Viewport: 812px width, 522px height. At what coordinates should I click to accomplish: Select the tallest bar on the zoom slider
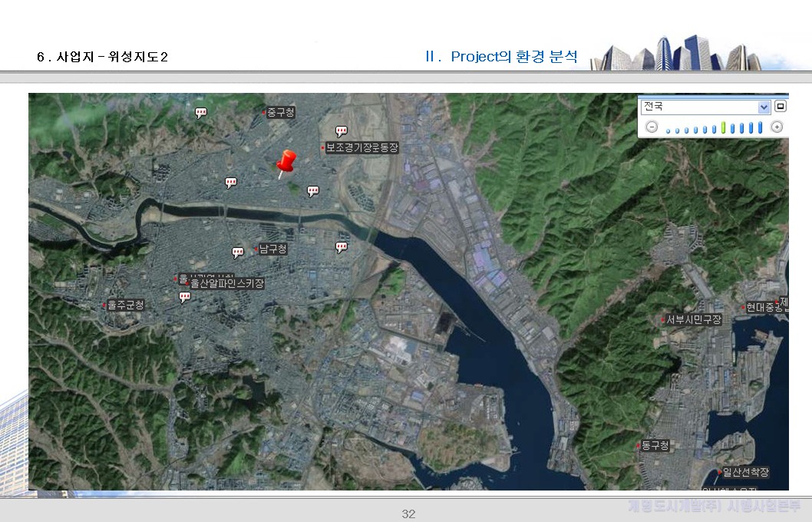click(x=761, y=127)
